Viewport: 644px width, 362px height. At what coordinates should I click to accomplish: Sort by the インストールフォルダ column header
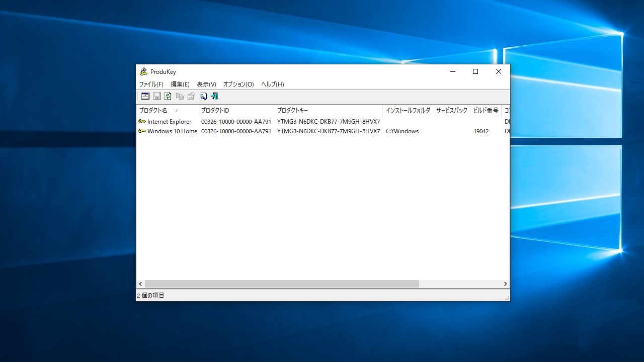pyautogui.click(x=408, y=111)
